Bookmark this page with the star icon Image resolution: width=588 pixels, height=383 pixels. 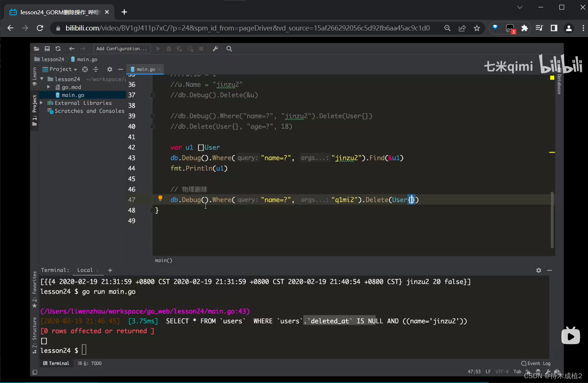pyautogui.click(x=477, y=28)
